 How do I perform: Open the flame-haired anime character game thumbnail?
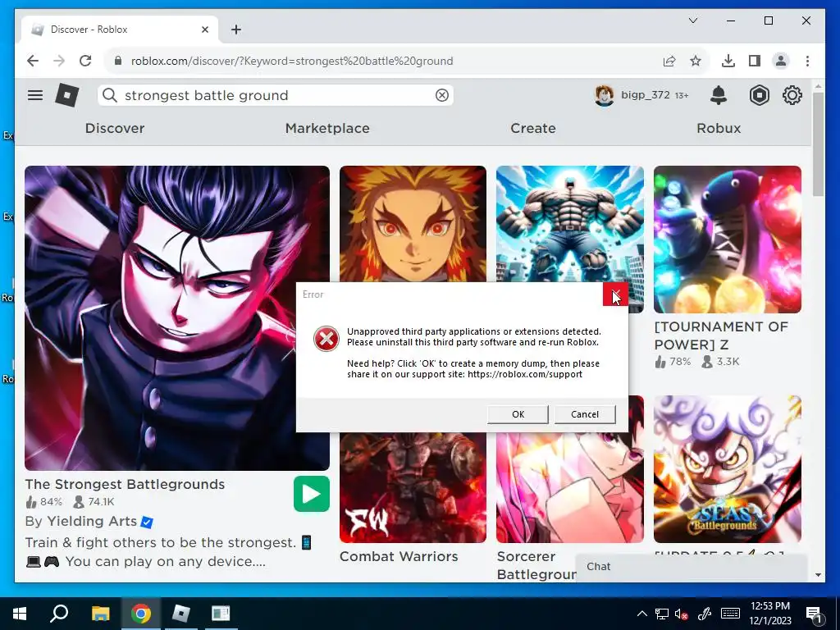[413, 224]
